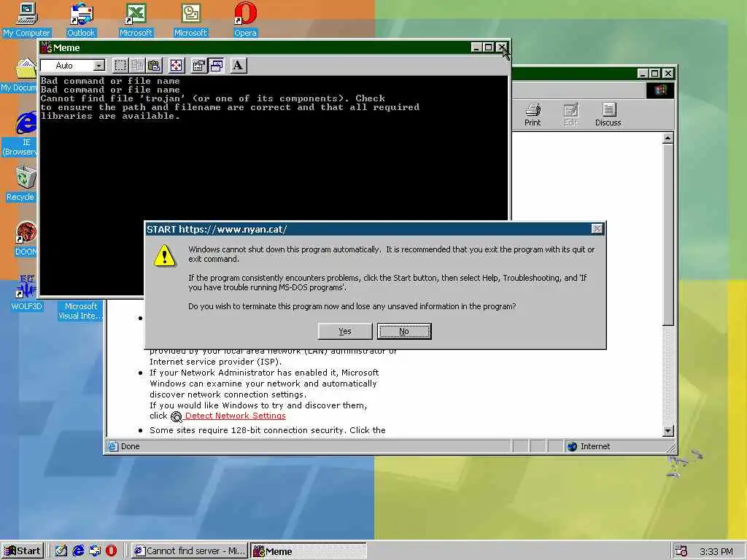
Task: Click the warning icon in the dialog
Action: coord(164,256)
